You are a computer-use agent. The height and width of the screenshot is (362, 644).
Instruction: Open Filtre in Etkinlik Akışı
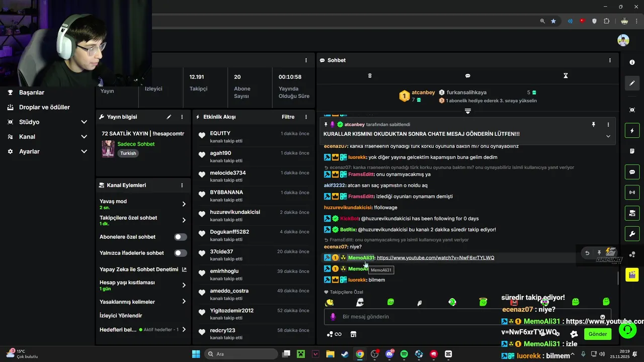288,117
